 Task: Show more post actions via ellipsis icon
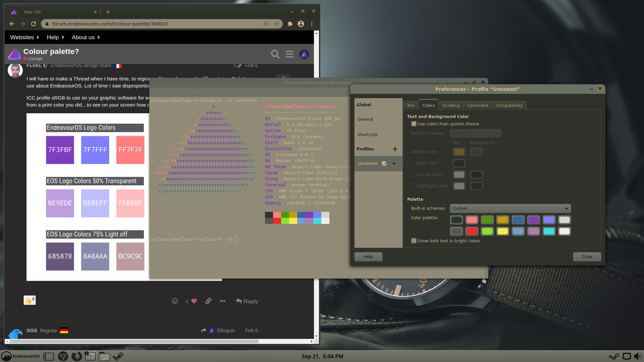click(x=222, y=301)
